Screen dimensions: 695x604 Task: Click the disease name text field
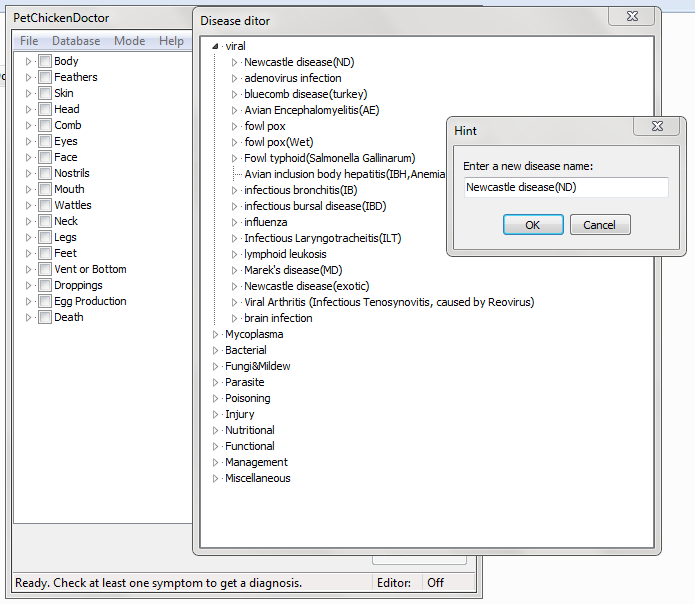click(566, 187)
